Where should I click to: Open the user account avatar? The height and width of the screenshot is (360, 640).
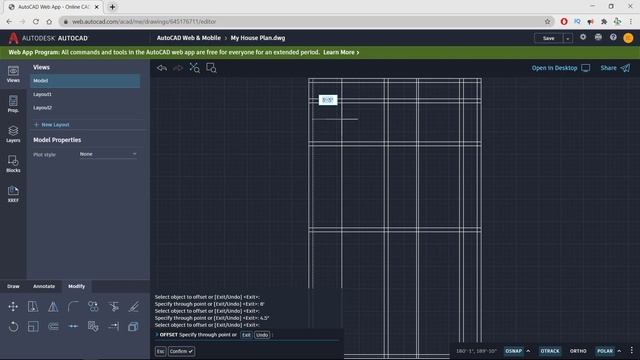pos(628,38)
